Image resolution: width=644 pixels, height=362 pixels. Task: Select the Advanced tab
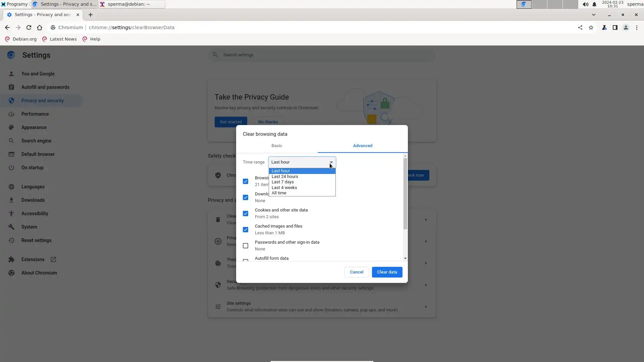[x=363, y=146]
